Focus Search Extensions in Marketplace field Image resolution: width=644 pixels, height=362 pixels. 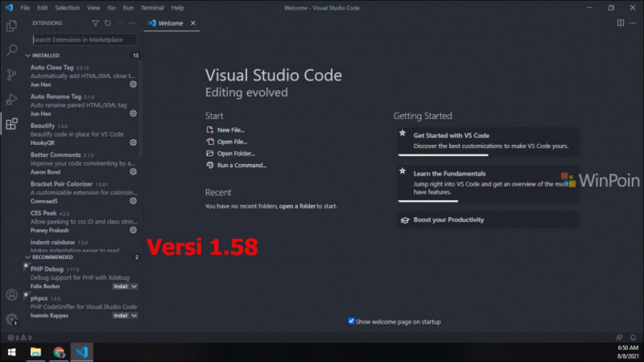click(x=84, y=40)
